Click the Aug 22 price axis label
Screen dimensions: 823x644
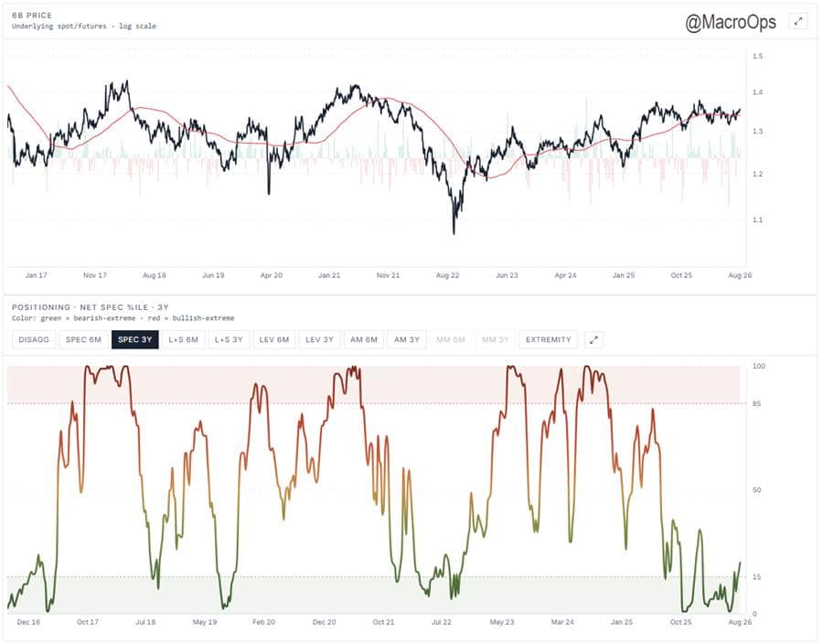point(447,275)
